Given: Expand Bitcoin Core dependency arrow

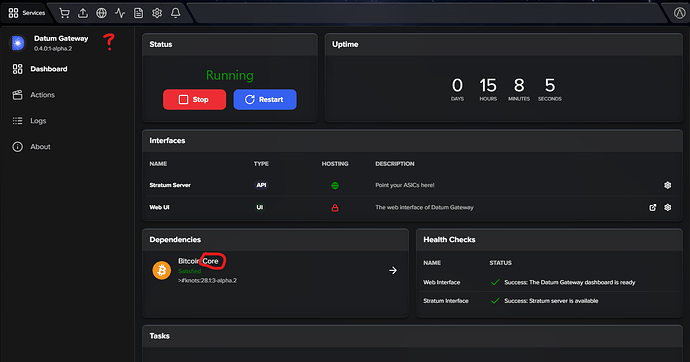Looking at the screenshot, I should point(393,271).
